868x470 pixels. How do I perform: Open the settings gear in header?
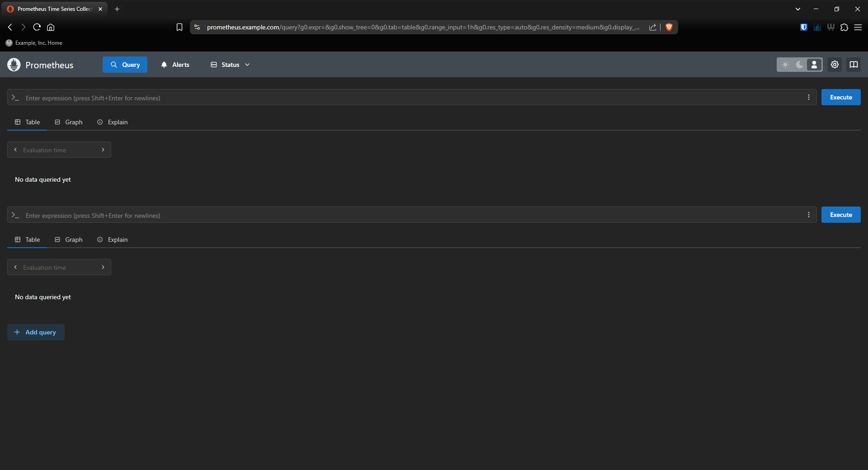835,65
